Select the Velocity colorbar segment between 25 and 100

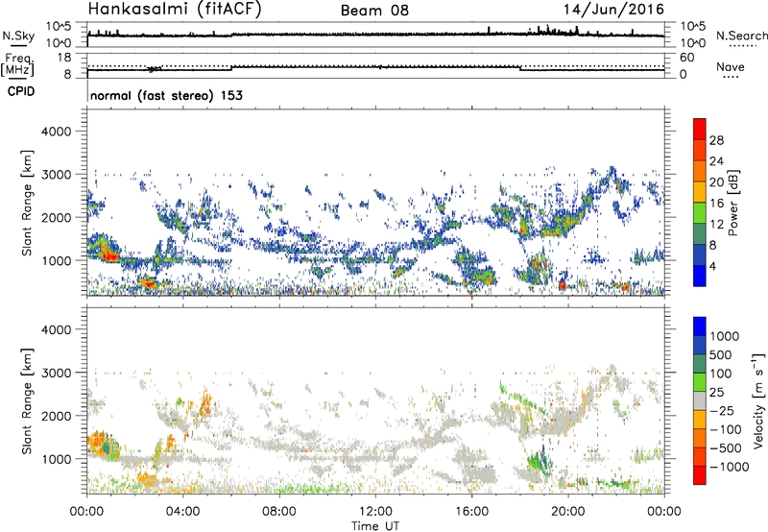(x=700, y=382)
